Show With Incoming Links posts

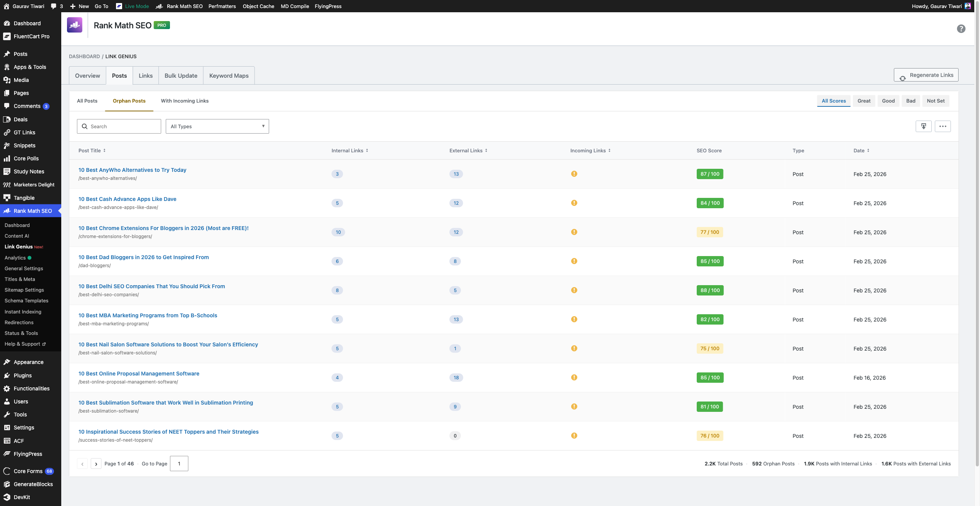(185, 101)
